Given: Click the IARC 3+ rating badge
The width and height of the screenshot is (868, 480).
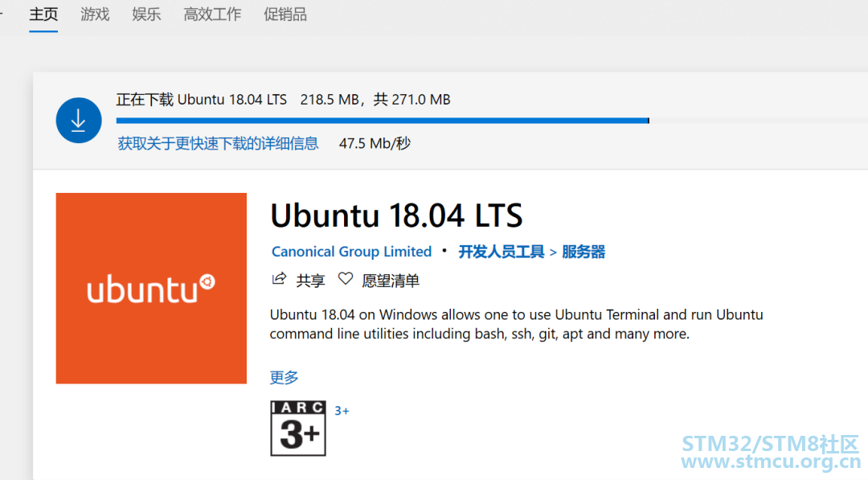Looking at the screenshot, I should pyautogui.click(x=298, y=429).
